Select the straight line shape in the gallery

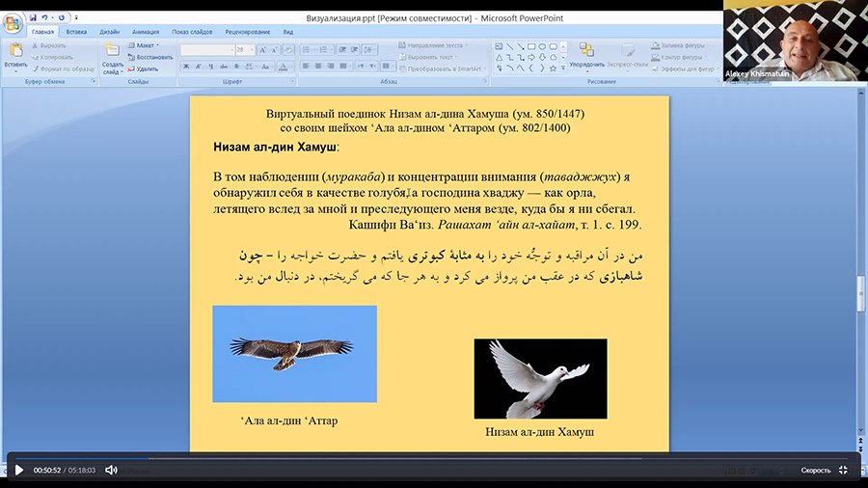[x=510, y=46]
